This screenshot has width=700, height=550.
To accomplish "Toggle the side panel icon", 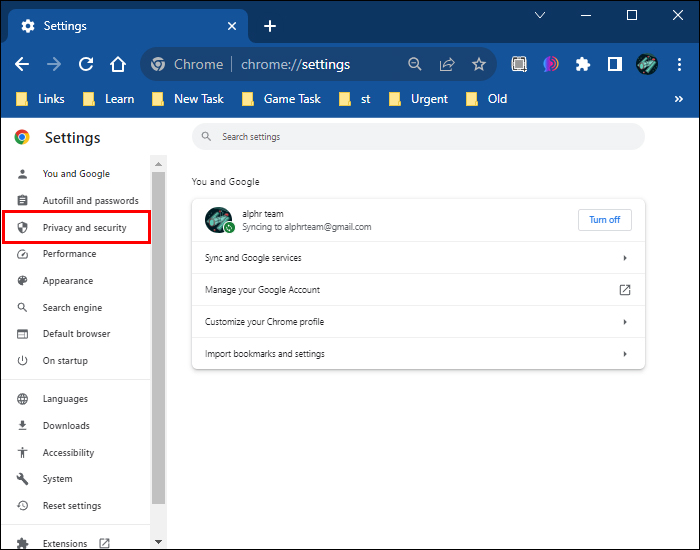I will 615,64.
